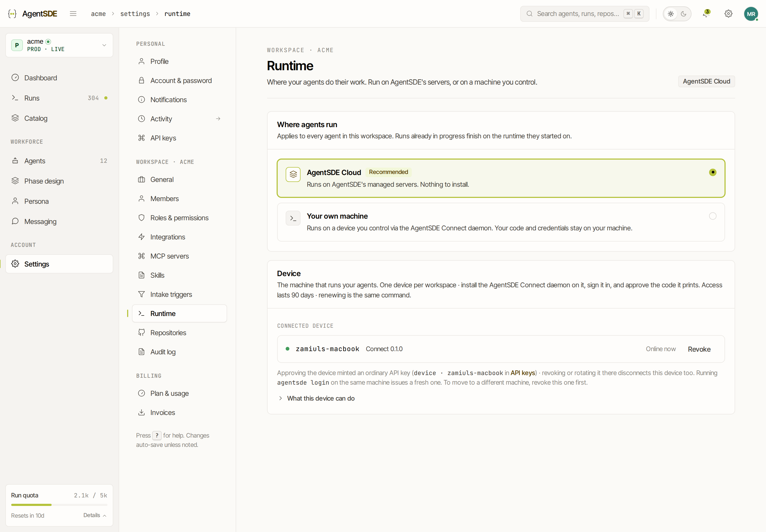
Task: Click the Members person icon
Action: 142,199
